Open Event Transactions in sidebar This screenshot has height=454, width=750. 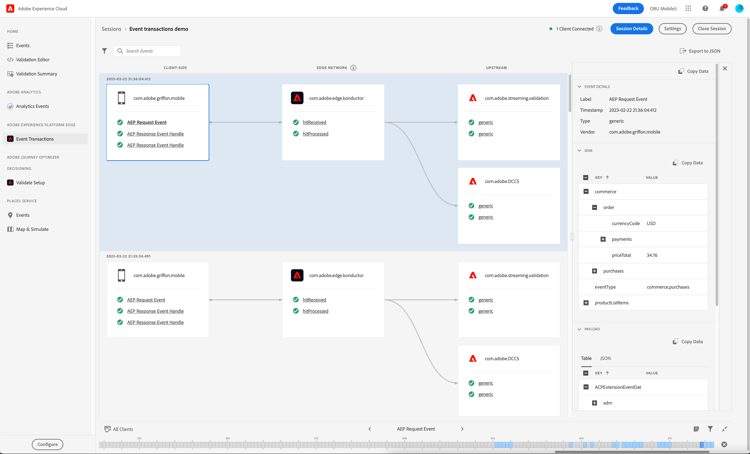tap(45, 139)
